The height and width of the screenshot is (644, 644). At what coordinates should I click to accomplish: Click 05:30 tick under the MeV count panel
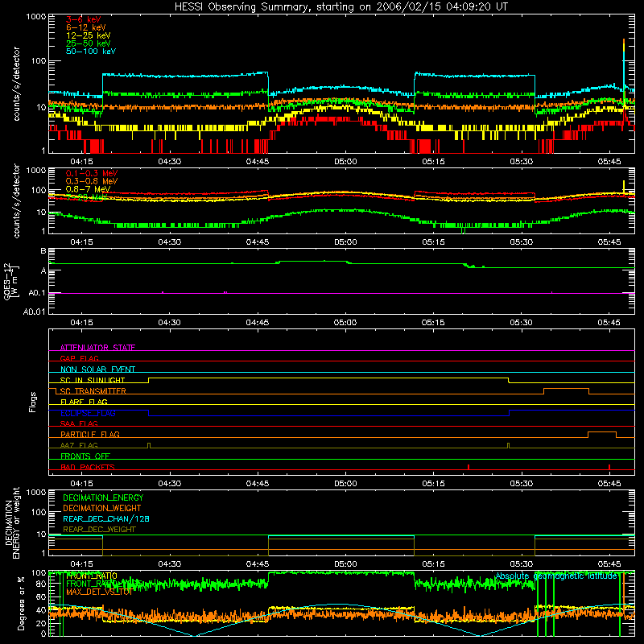click(521, 242)
